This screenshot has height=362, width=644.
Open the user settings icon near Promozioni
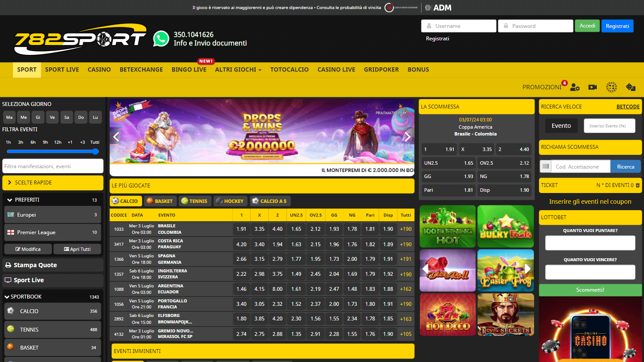click(x=575, y=87)
